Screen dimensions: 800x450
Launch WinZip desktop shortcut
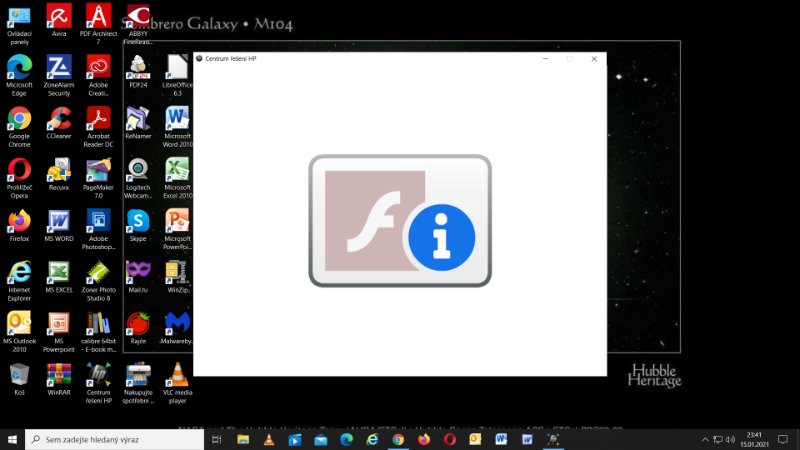click(x=178, y=277)
